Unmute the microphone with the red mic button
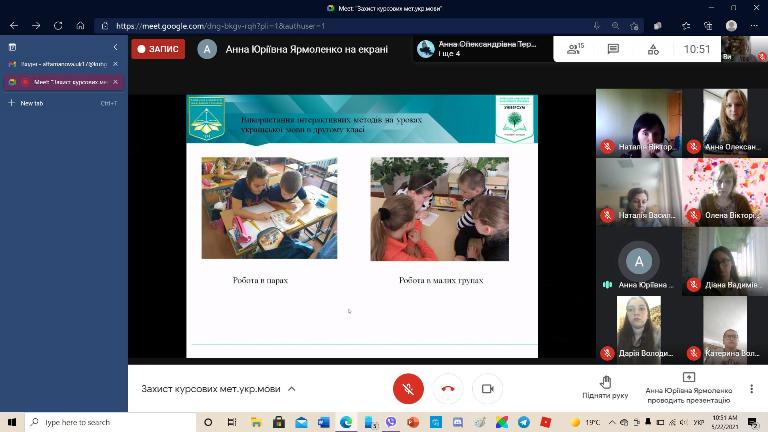This screenshot has width=768, height=432. tap(408, 388)
